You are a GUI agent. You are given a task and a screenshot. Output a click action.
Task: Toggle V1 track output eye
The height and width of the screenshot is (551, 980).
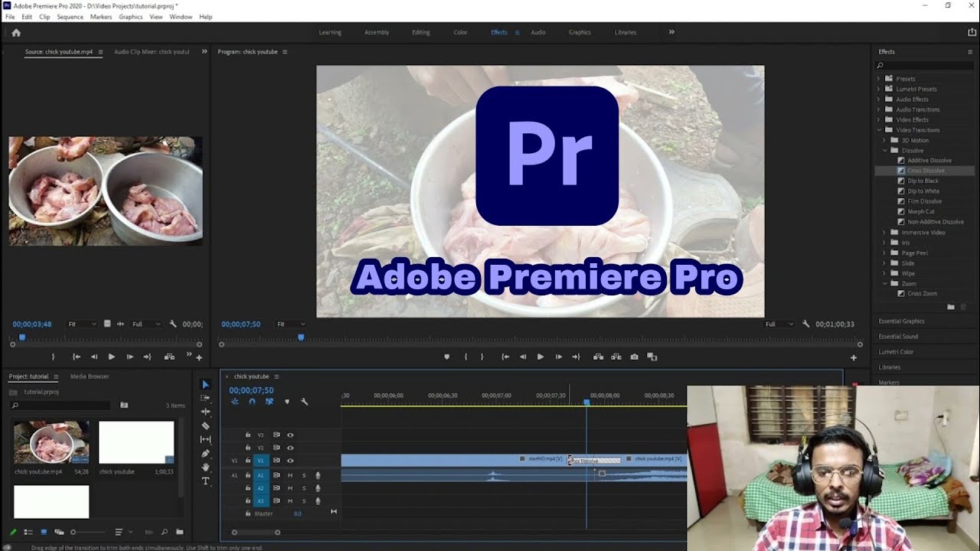point(290,460)
